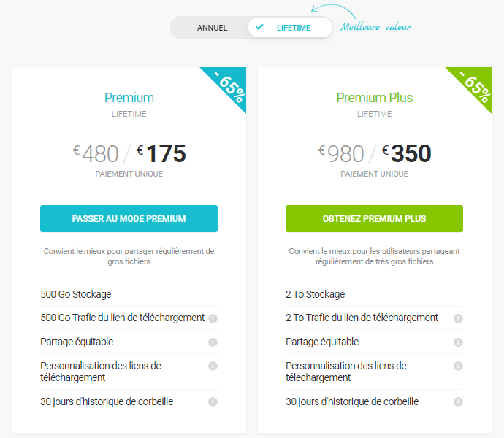Click info icon for 500 Go Trafic
The width and height of the screenshot is (504, 438).
(213, 318)
